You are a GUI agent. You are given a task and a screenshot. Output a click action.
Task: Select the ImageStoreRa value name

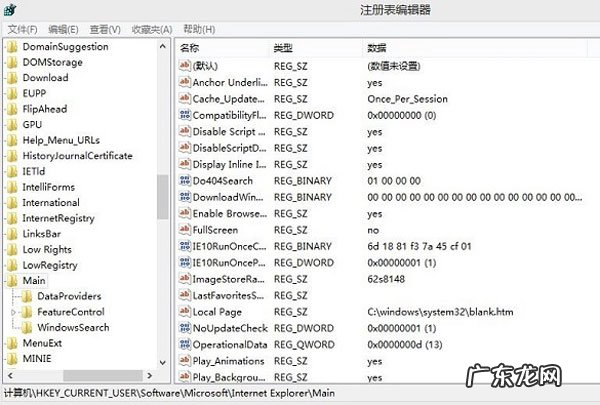pos(228,279)
